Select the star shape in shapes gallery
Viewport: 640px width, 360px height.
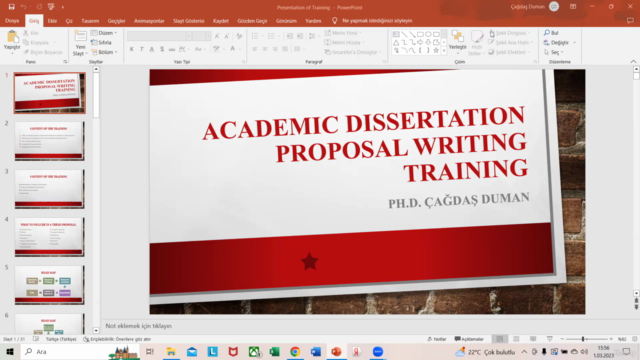(x=436, y=50)
